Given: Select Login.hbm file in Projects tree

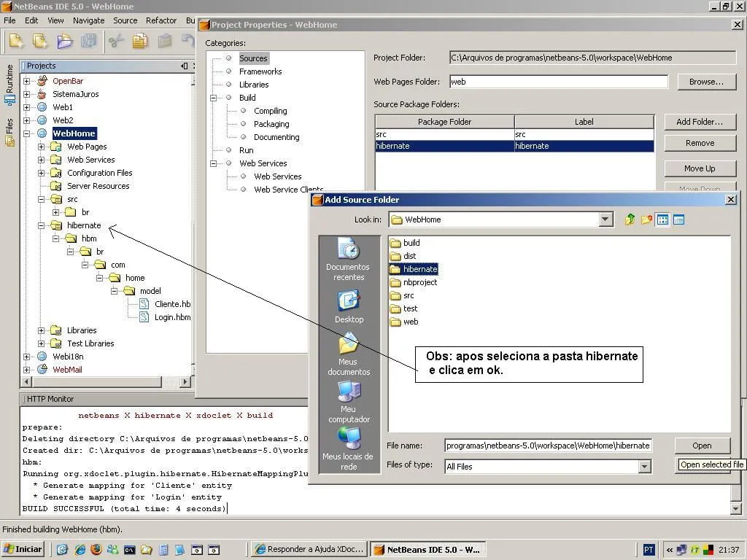Looking at the screenshot, I should pyautogui.click(x=166, y=317).
